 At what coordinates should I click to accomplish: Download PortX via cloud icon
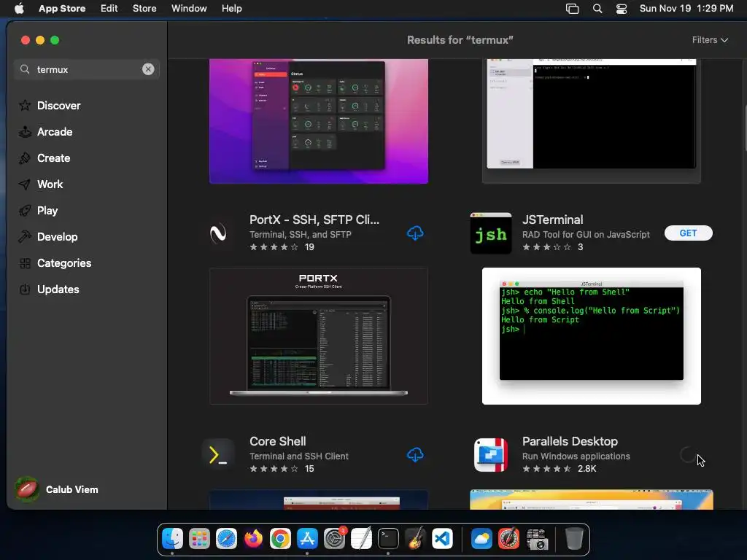pyautogui.click(x=415, y=233)
